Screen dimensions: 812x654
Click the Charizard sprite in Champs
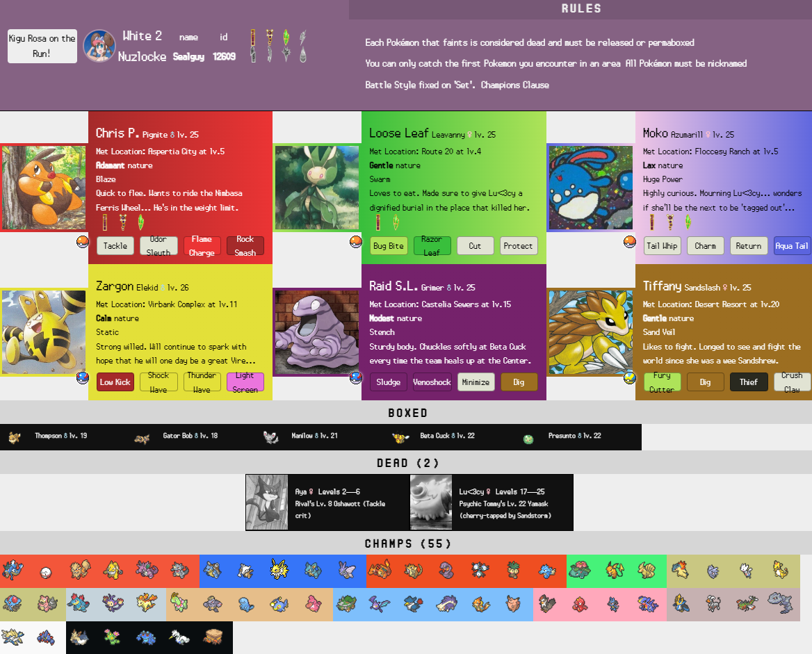(380, 569)
